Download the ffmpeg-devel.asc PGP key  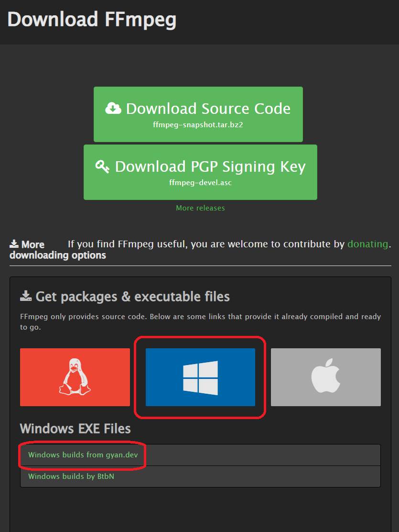pos(200,172)
